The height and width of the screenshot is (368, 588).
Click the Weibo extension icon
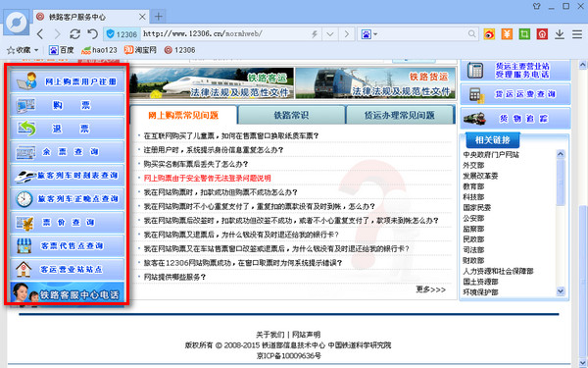489,34
